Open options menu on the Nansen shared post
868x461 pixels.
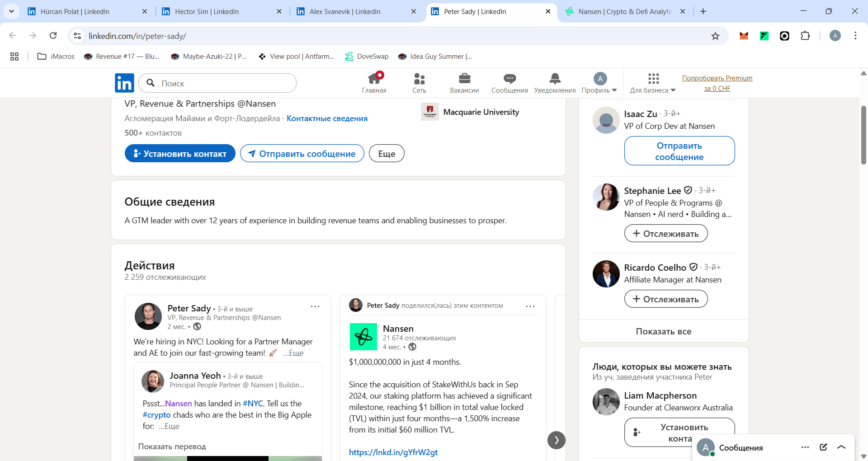530,306
